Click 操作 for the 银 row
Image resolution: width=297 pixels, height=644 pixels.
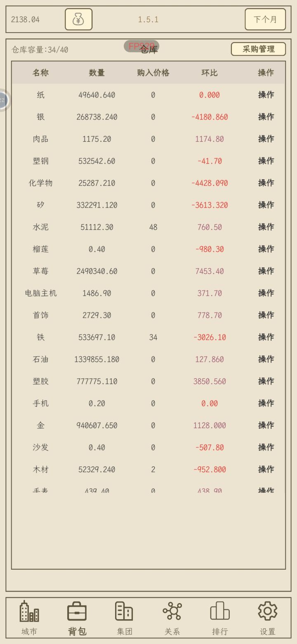click(x=266, y=117)
